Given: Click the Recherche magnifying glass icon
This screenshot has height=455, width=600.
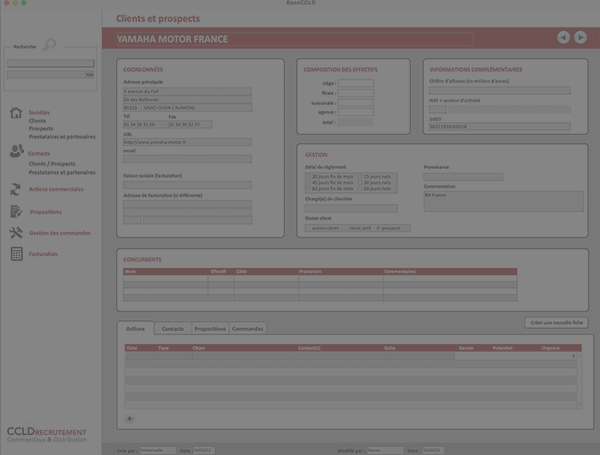Looking at the screenshot, I should [x=49, y=45].
